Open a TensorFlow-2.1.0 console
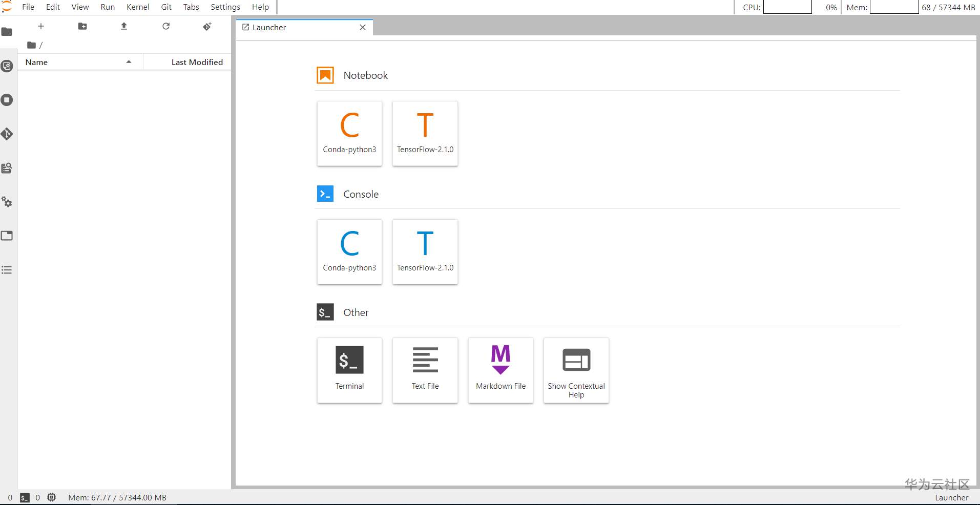This screenshot has height=505, width=980. tap(425, 251)
